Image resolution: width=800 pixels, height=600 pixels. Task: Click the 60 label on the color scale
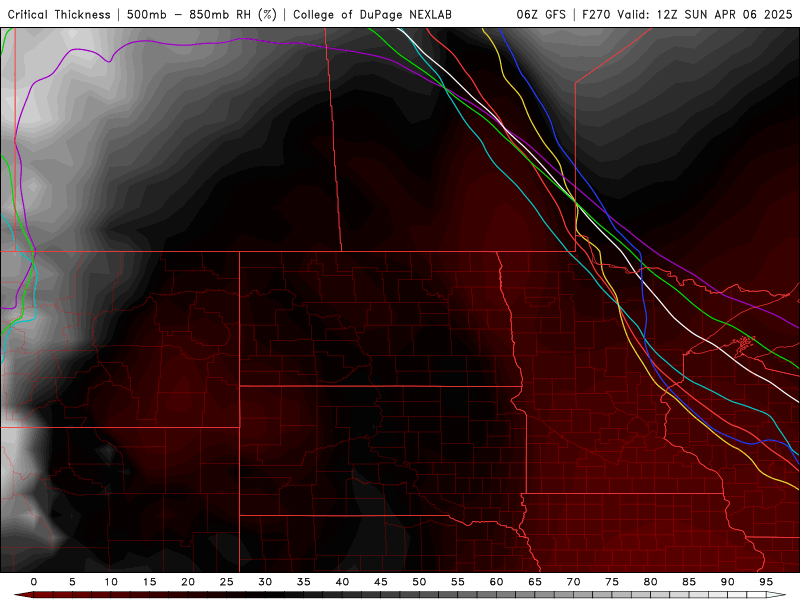tap(496, 582)
